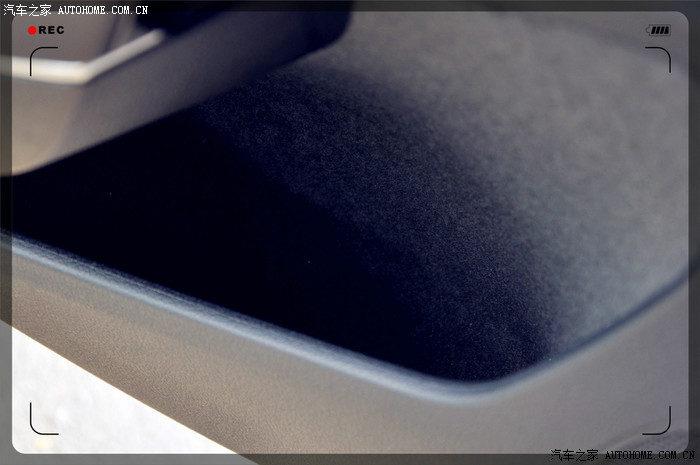Select the bottom-left viewfinder corner bracket

coord(43,421)
